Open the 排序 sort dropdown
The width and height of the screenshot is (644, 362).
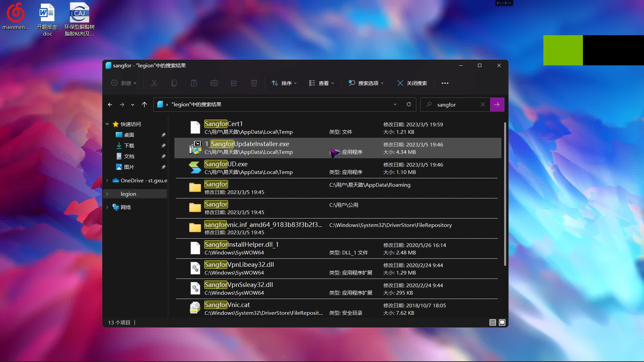(x=284, y=83)
